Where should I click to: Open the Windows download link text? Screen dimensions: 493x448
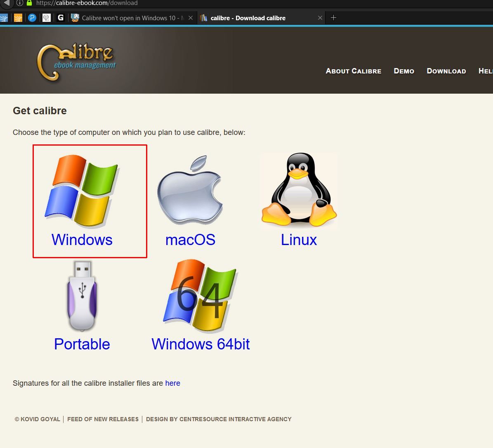82,240
